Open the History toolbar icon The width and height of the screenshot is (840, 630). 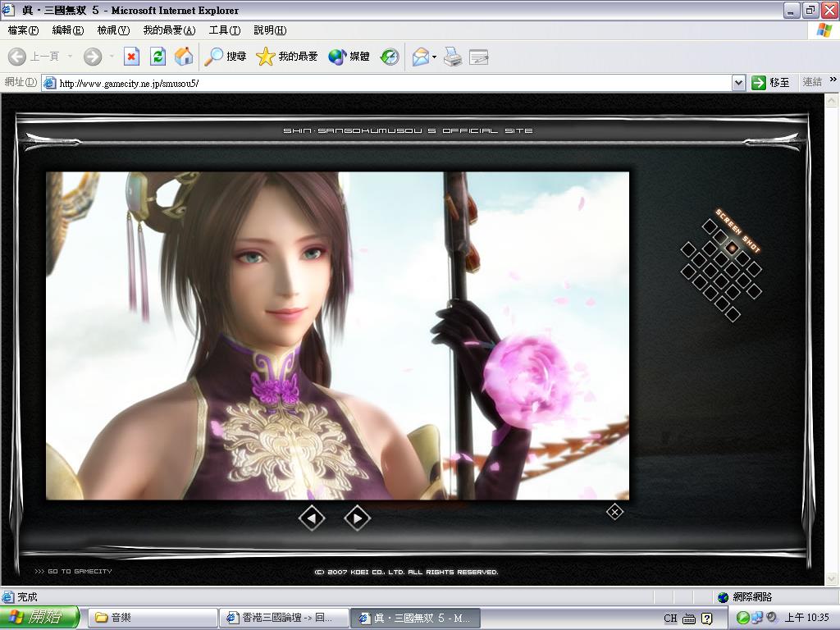(x=390, y=57)
